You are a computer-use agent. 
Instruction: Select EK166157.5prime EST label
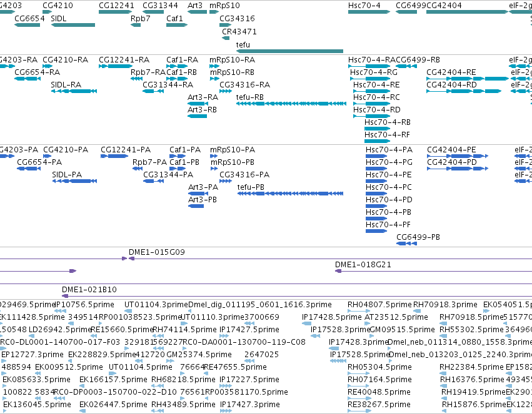(x=113, y=380)
